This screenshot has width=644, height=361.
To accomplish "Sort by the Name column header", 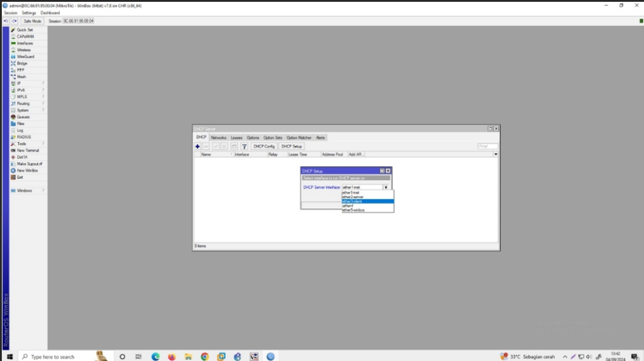I will [216, 155].
